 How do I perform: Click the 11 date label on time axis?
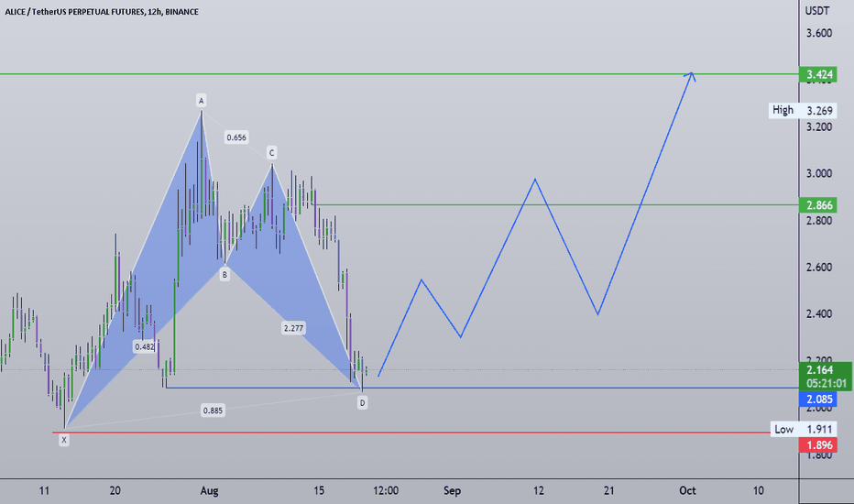tap(44, 490)
